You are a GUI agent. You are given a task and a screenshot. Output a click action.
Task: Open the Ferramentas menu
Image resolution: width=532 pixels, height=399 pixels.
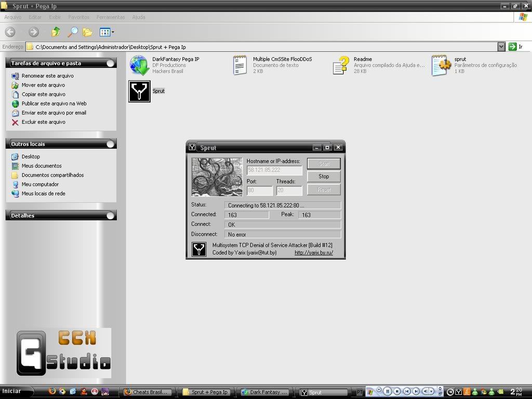[x=111, y=17]
